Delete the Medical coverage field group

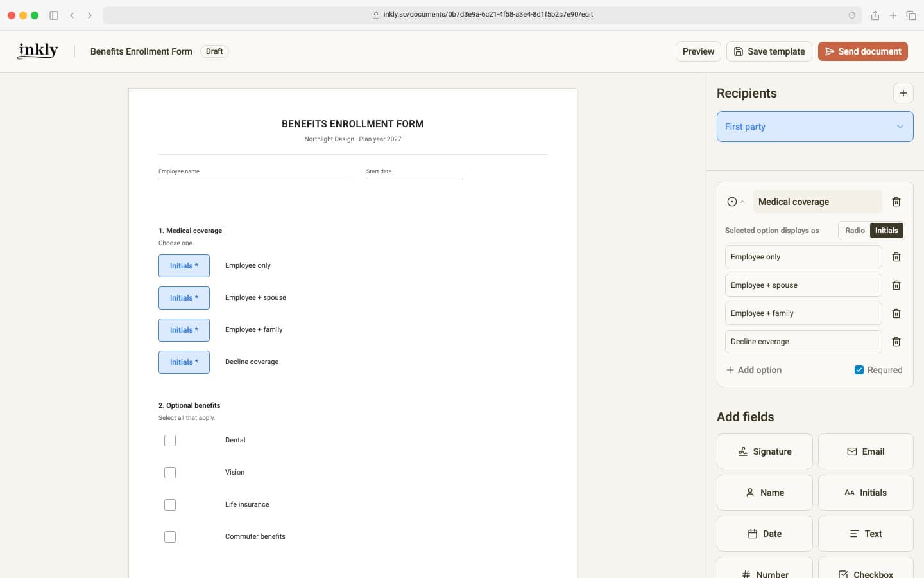[896, 202]
